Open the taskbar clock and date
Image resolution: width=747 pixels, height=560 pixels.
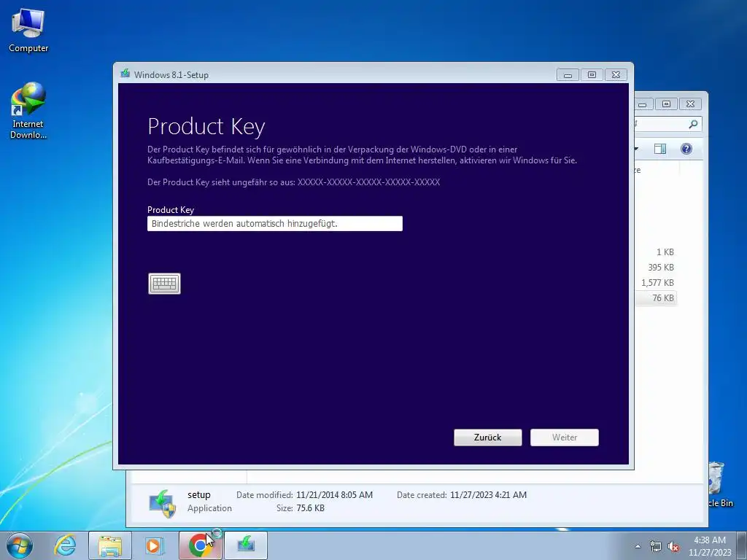click(x=710, y=546)
